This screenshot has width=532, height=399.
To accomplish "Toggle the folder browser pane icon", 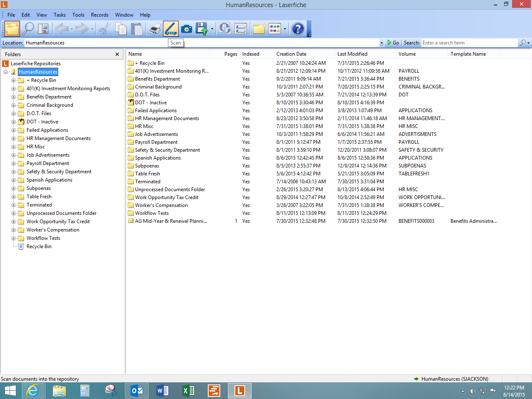I will point(12,29).
